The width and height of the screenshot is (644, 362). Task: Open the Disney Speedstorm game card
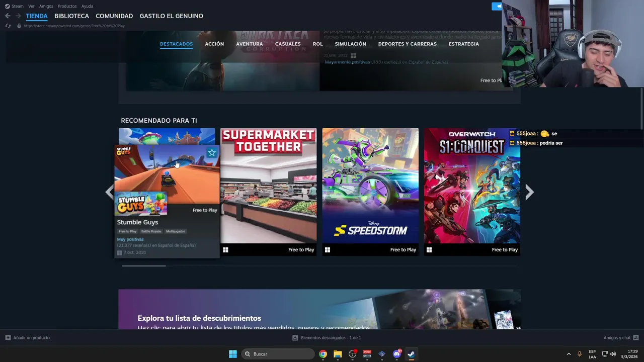coord(370,192)
